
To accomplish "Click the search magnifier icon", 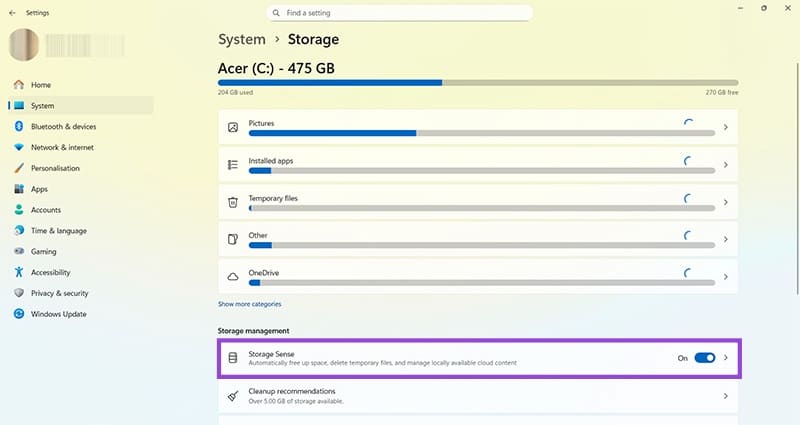I will tap(276, 13).
